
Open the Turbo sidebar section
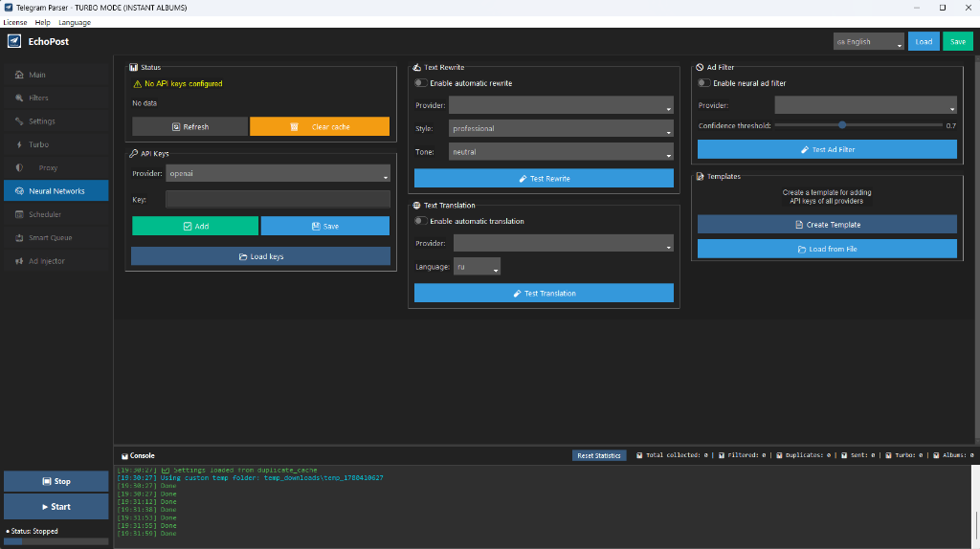tap(56, 144)
